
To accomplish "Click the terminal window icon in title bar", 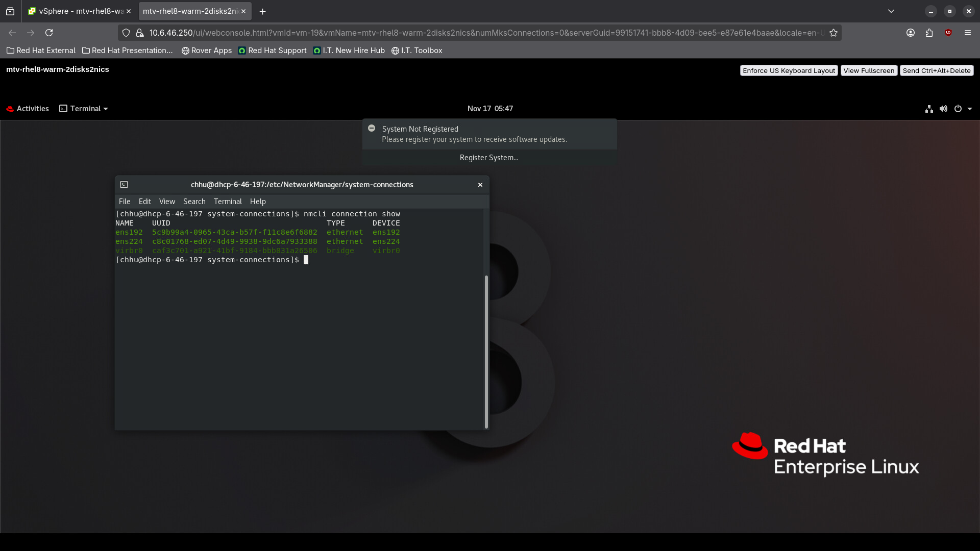I will coord(124,185).
